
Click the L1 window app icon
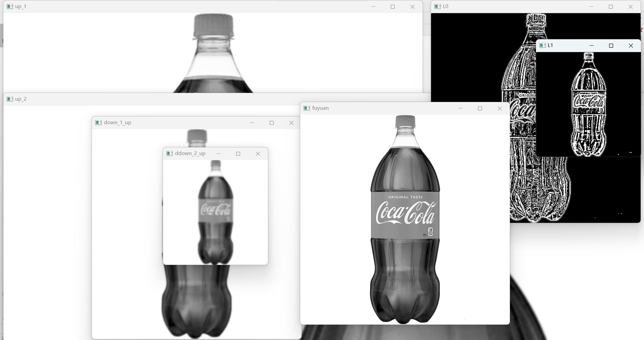coord(543,45)
